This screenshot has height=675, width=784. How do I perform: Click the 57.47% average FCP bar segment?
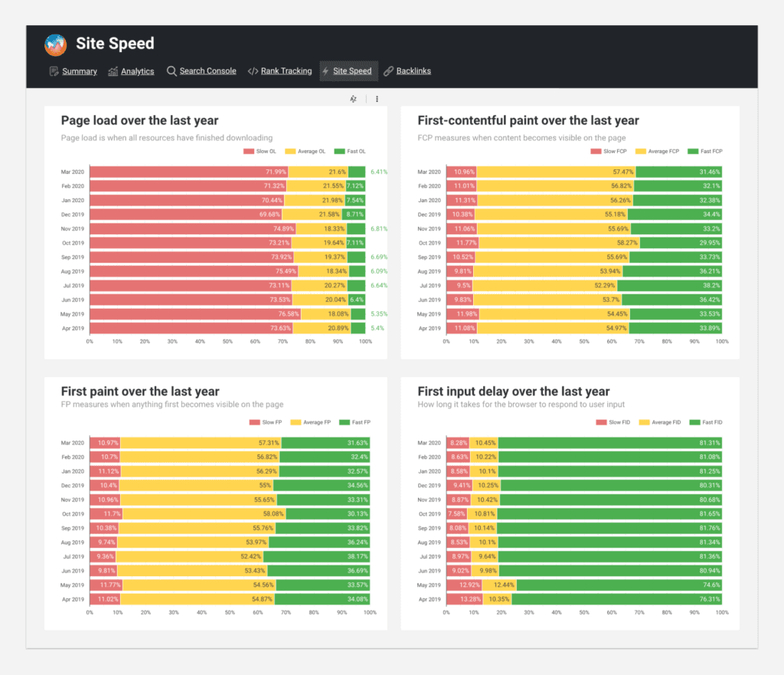[x=556, y=172]
